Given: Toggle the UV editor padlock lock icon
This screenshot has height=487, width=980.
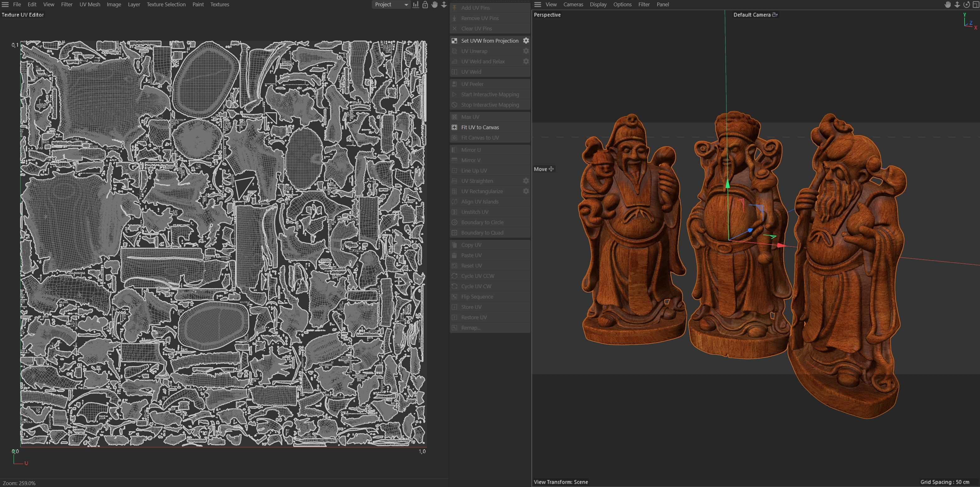Looking at the screenshot, I should 425,5.
